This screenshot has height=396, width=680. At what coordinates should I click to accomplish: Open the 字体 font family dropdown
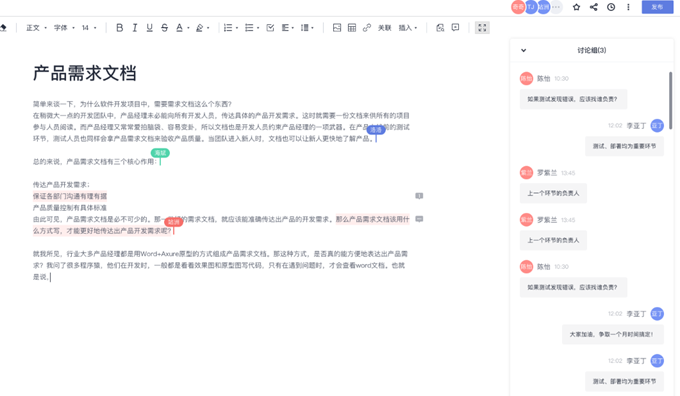click(64, 28)
